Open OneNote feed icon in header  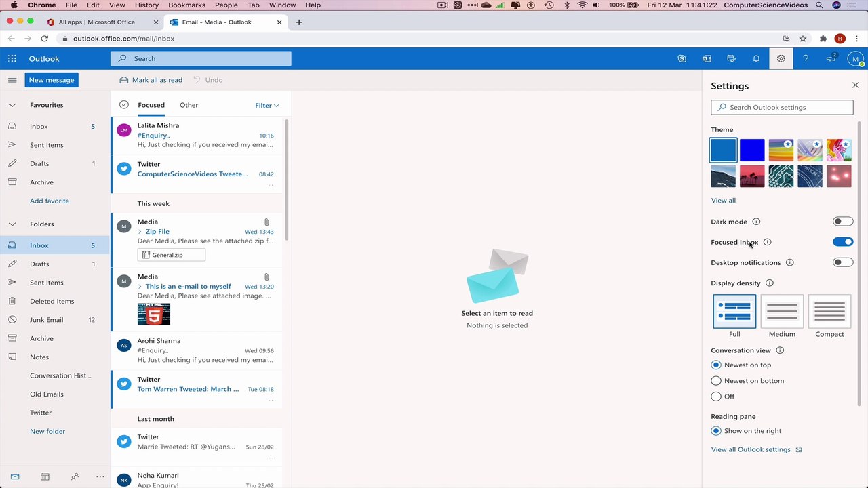707,59
